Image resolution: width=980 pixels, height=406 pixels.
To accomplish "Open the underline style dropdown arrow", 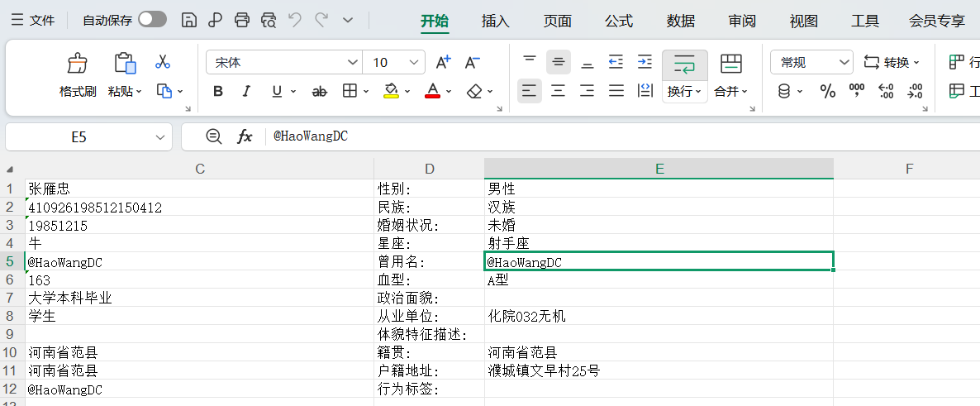I will pyautogui.click(x=293, y=92).
